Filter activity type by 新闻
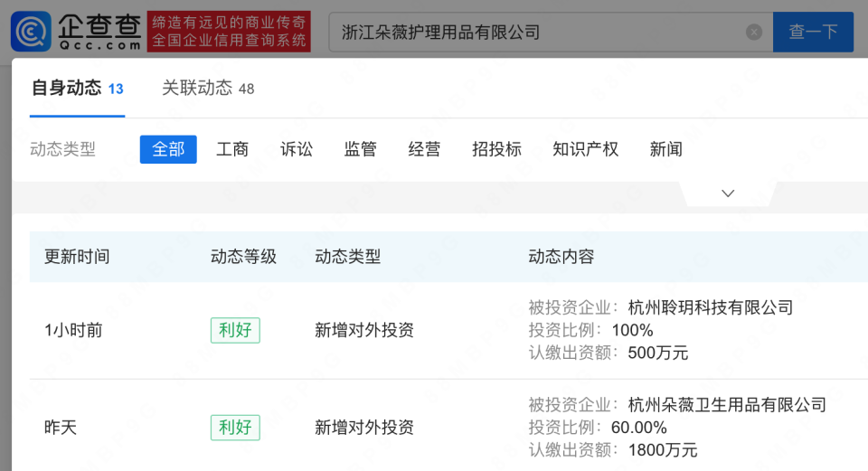Image resolution: width=868 pixels, height=471 pixels. coord(665,149)
